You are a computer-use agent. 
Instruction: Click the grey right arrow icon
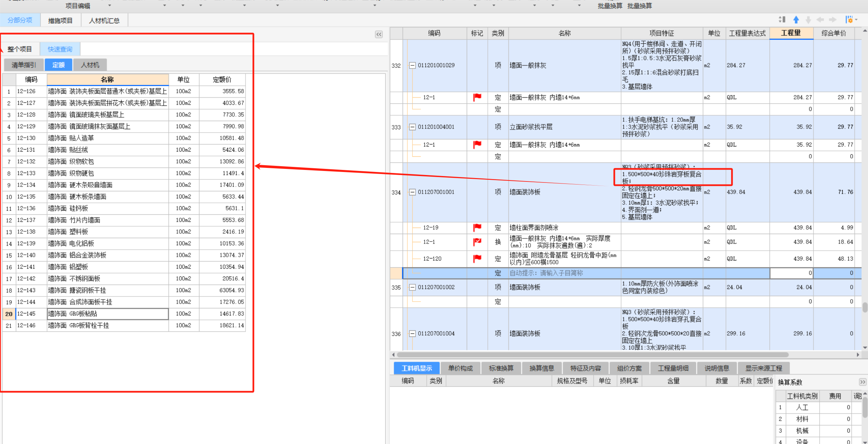point(833,20)
